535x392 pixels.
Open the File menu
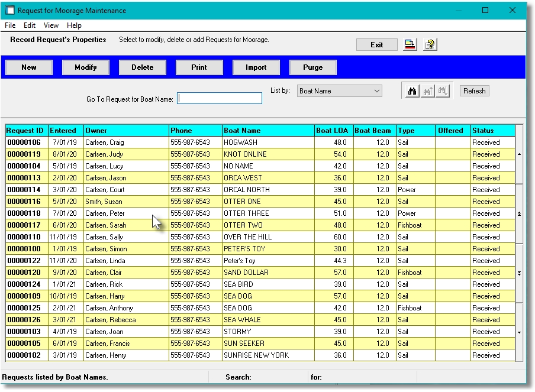[x=9, y=25]
